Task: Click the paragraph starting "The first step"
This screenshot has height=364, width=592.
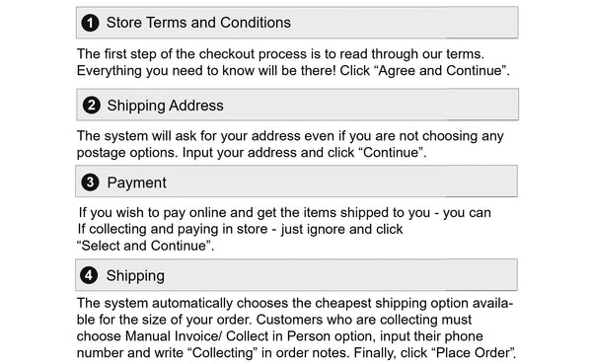Action: (293, 62)
